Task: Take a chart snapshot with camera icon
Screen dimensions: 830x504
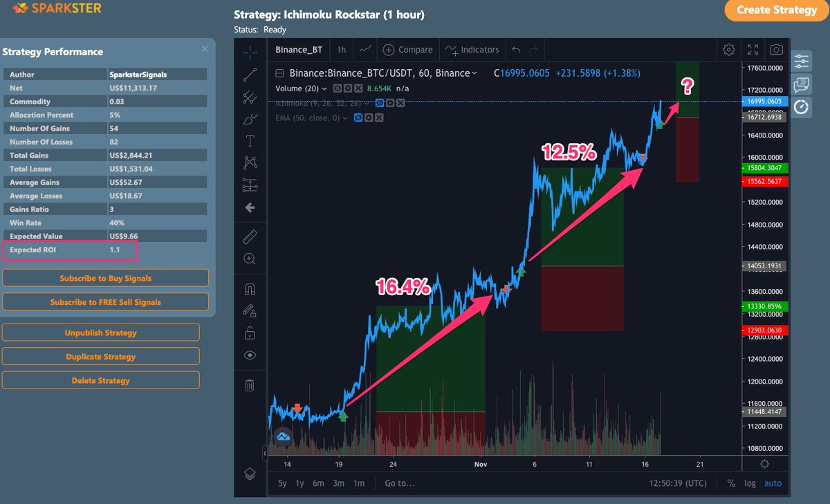Action: click(777, 50)
